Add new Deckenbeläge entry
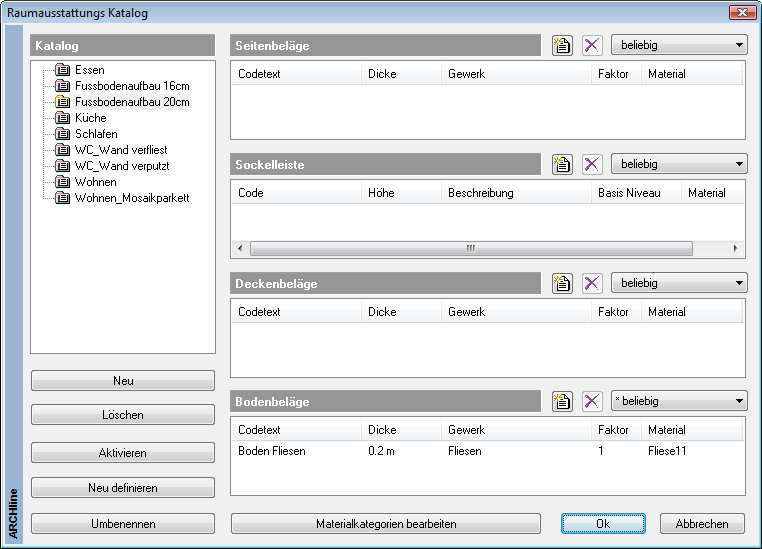Image resolution: width=762 pixels, height=549 pixels. (x=562, y=284)
